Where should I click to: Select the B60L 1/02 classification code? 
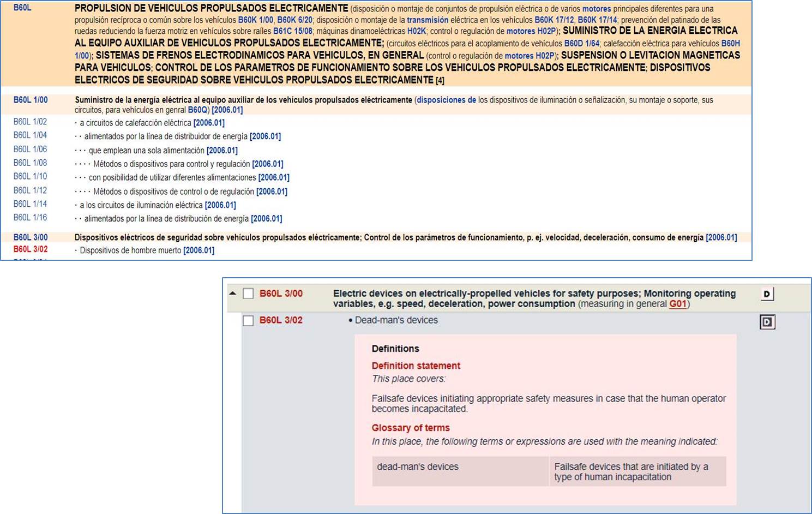tap(30, 122)
